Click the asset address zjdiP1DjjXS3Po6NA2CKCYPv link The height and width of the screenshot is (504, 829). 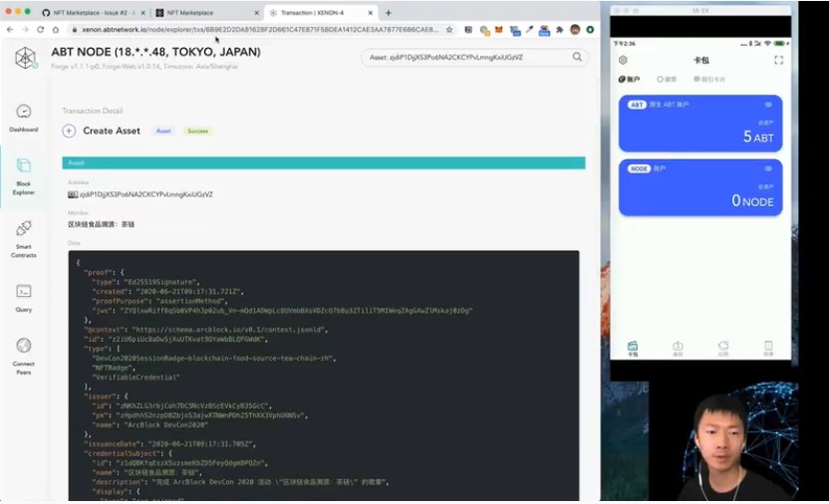(x=145, y=194)
